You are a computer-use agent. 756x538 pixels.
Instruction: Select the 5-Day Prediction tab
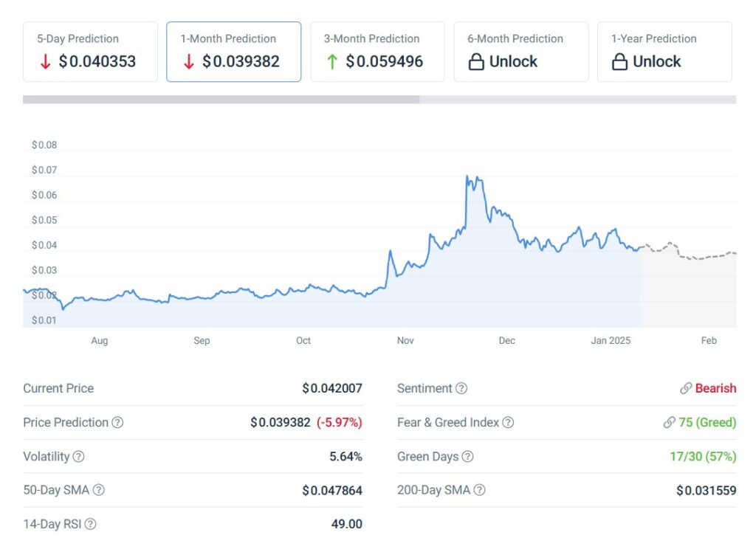tap(90, 52)
